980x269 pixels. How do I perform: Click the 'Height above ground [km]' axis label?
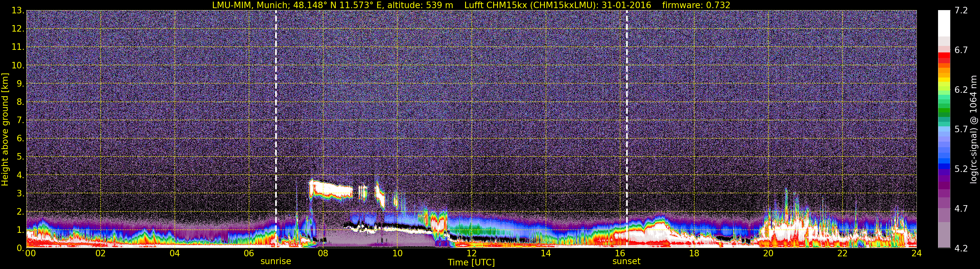coord(5,129)
